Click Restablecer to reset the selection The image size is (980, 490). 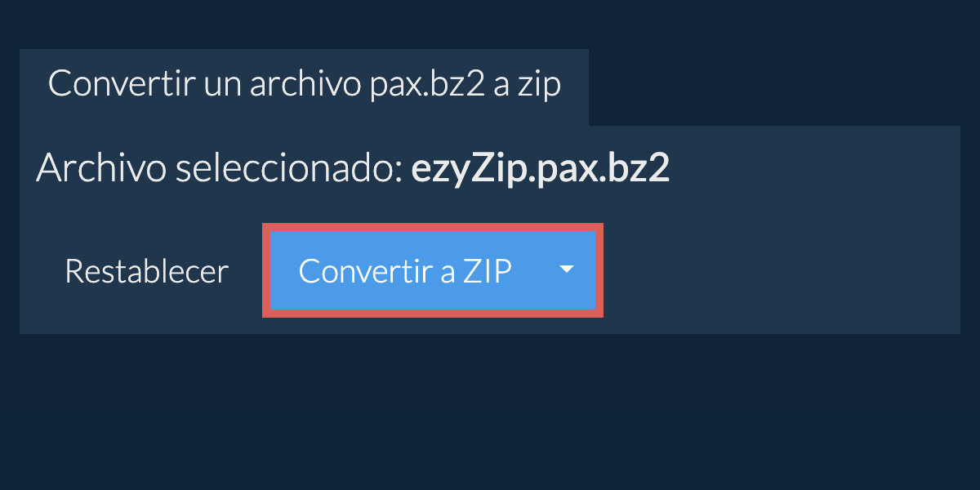point(146,271)
